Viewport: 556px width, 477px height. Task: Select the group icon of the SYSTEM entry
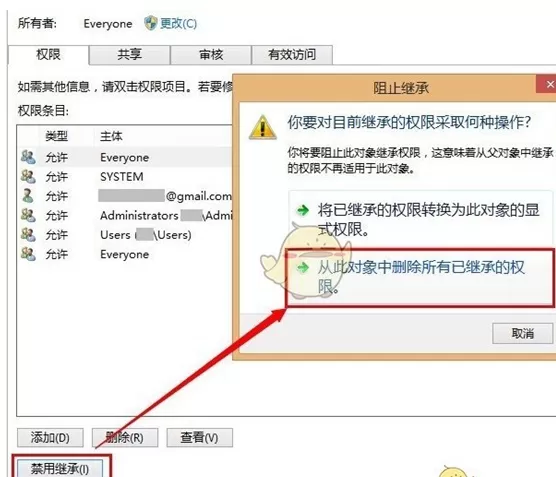click(28, 176)
